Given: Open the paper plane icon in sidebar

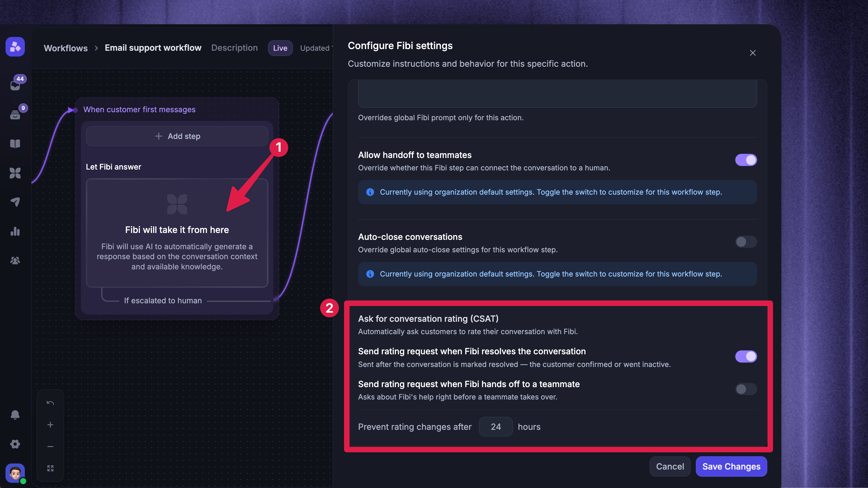Looking at the screenshot, I should tap(15, 202).
